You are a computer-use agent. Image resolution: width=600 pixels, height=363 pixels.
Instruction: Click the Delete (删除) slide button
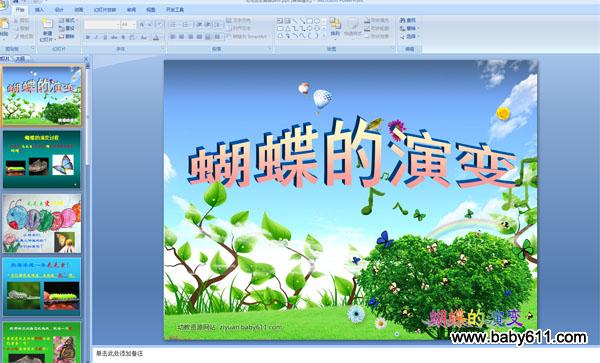click(x=67, y=36)
